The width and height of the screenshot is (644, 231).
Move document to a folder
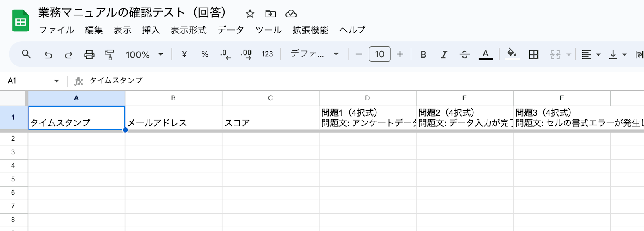270,14
